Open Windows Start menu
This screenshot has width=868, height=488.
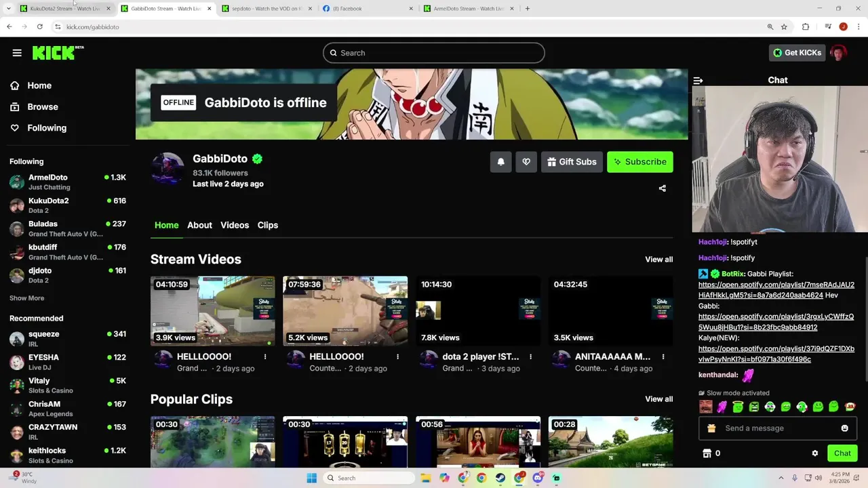click(x=311, y=478)
